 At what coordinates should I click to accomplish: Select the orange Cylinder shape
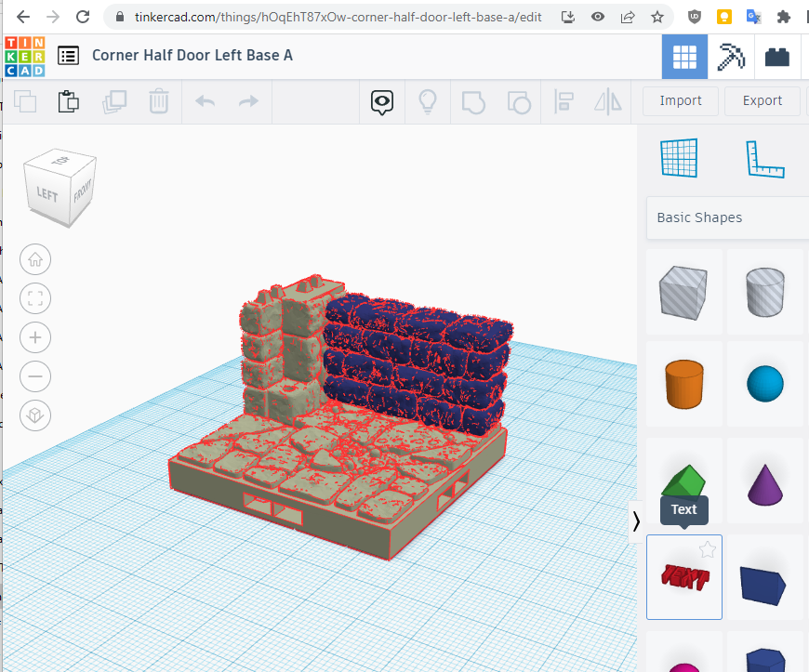tap(684, 384)
